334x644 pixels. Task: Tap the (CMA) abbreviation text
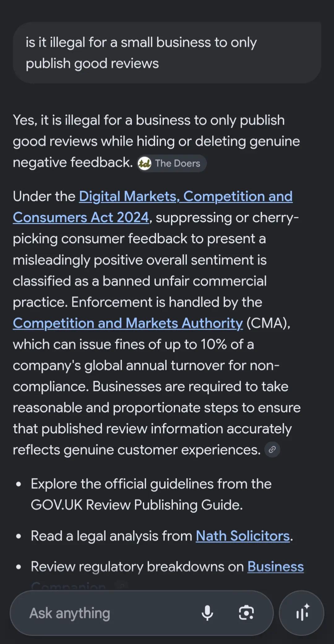pyautogui.click(x=268, y=323)
